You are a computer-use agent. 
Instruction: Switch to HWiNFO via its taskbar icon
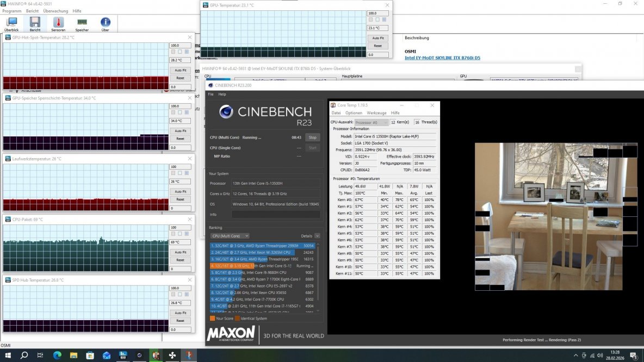click(x=123, y=355)
